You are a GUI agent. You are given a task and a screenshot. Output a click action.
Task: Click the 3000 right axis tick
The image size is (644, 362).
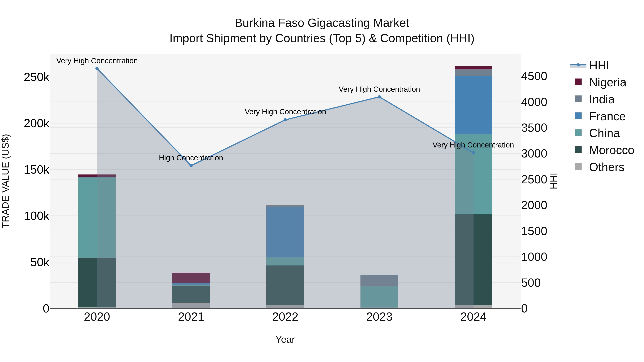[x=534, y=154]
